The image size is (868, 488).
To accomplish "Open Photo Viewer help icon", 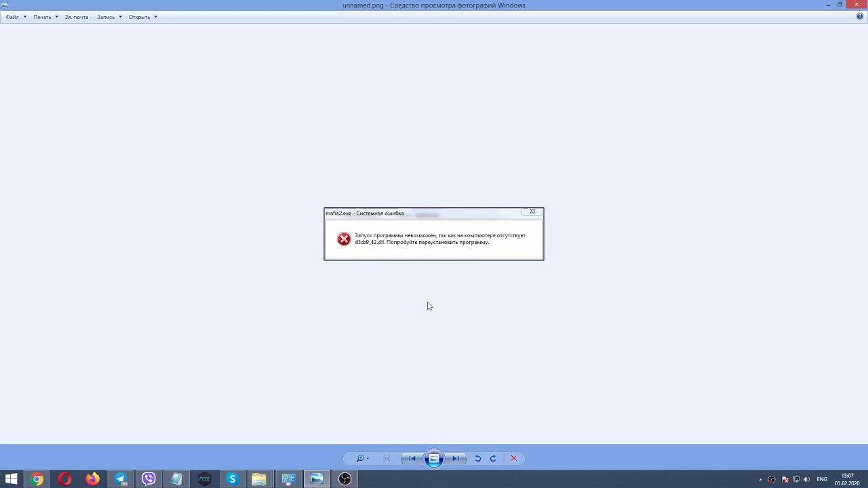I will 860,17.
